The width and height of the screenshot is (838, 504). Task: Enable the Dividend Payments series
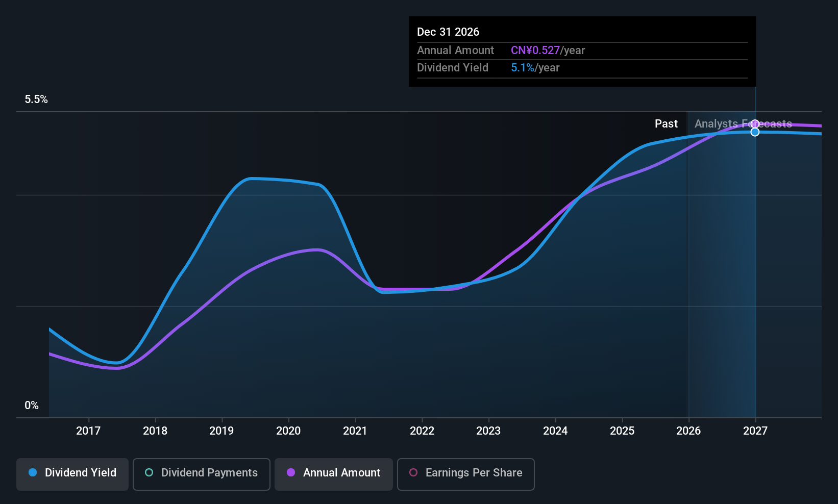[x=202, y=474]
